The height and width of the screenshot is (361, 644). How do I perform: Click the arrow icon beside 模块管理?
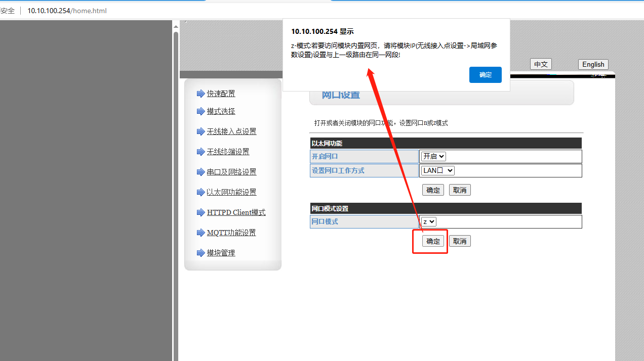tap(200, 253)
